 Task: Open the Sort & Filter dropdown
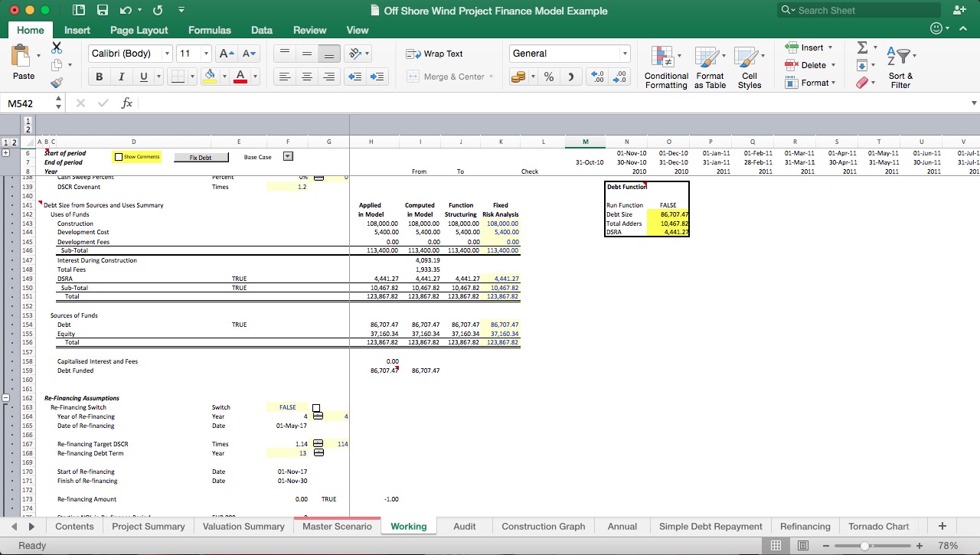(x=900, y=67)
